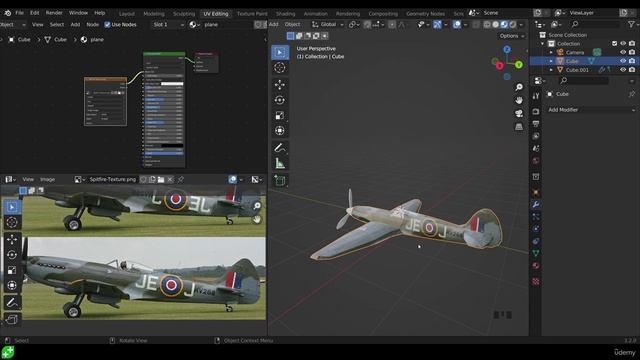Open the Output properties tab
This screenshot has width=640, height=360.
coord(536,124)
